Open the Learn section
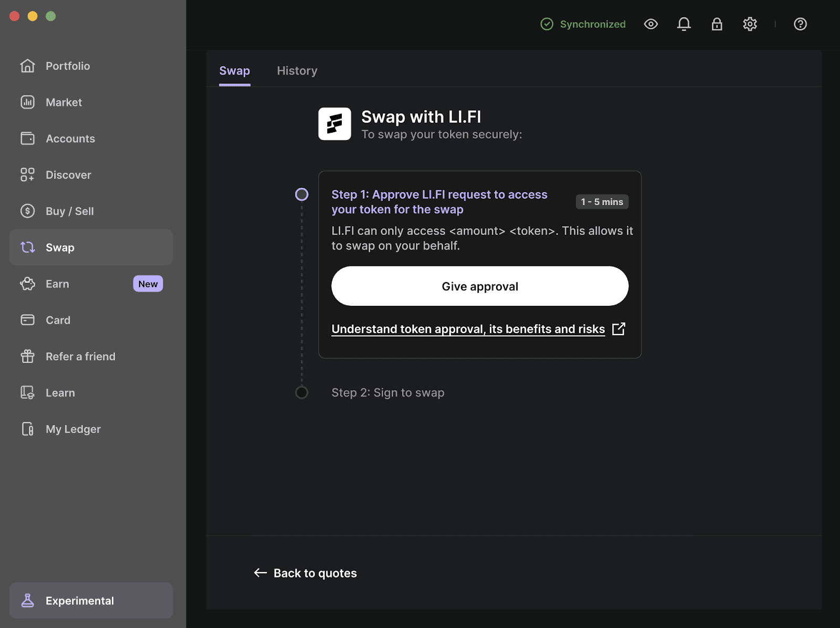 (x=60, y=392)
